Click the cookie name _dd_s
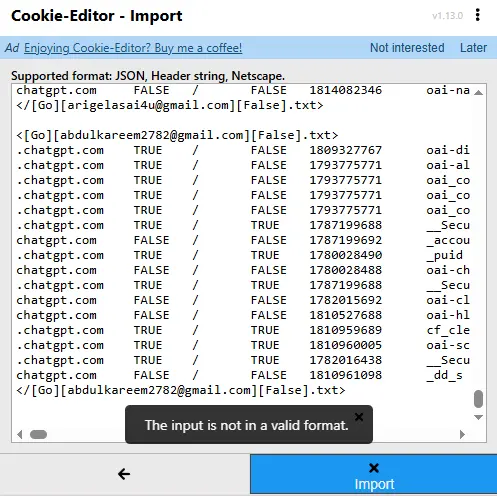Screen dimensions: 497x496 [x=445, y=375]
